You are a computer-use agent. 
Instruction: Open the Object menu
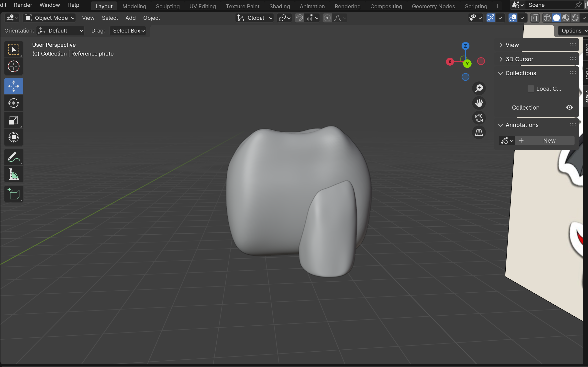click(152, 18)
